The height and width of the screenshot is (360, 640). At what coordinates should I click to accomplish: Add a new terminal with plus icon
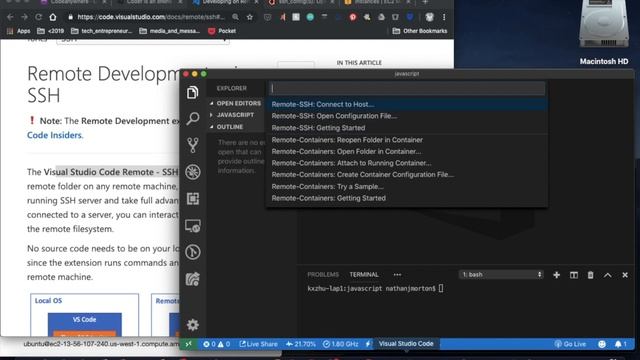tap(556, 275)
